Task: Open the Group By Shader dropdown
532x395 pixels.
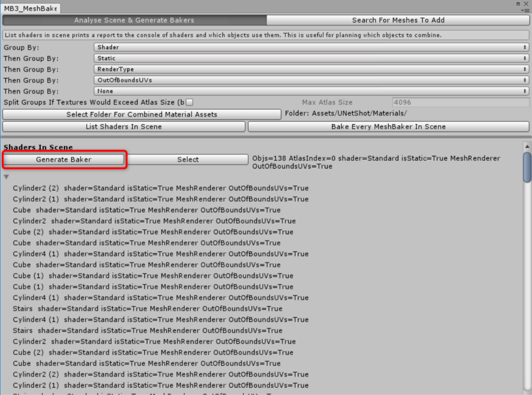Action: tap(311, 47)
